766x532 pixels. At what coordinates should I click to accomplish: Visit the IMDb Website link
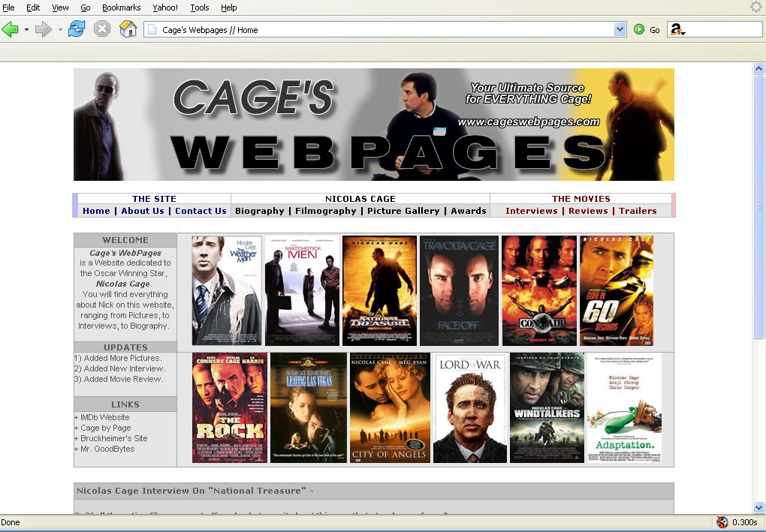(x=104, y=417)
